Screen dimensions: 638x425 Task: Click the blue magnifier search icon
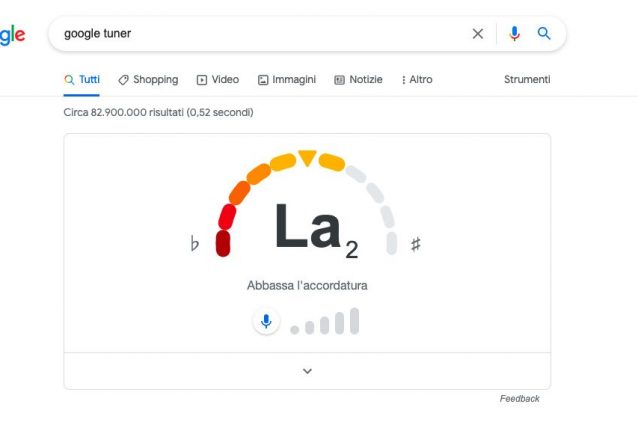[544, 33]
